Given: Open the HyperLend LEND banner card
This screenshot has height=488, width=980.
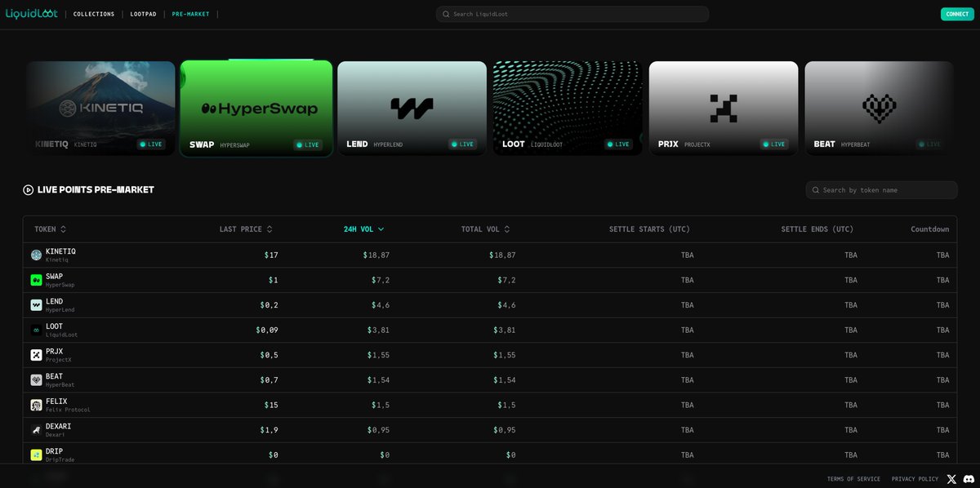Looking at the screenshot, I should (412, 109).
